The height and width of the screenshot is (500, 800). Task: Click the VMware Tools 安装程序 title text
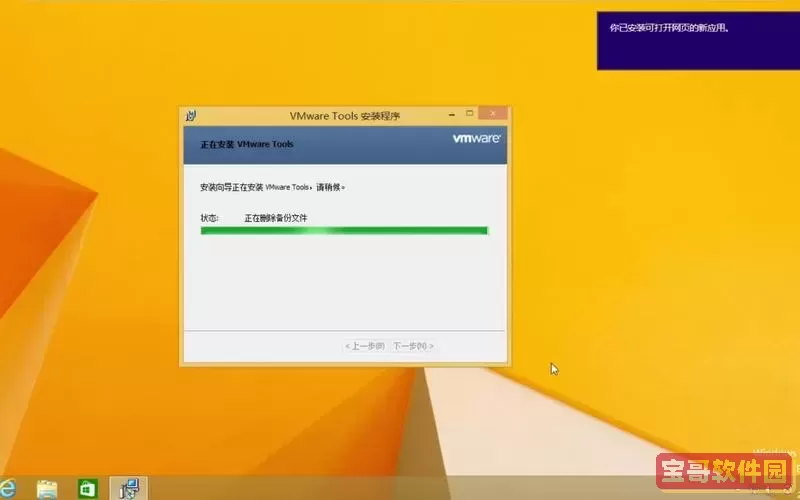pos(345,116)
